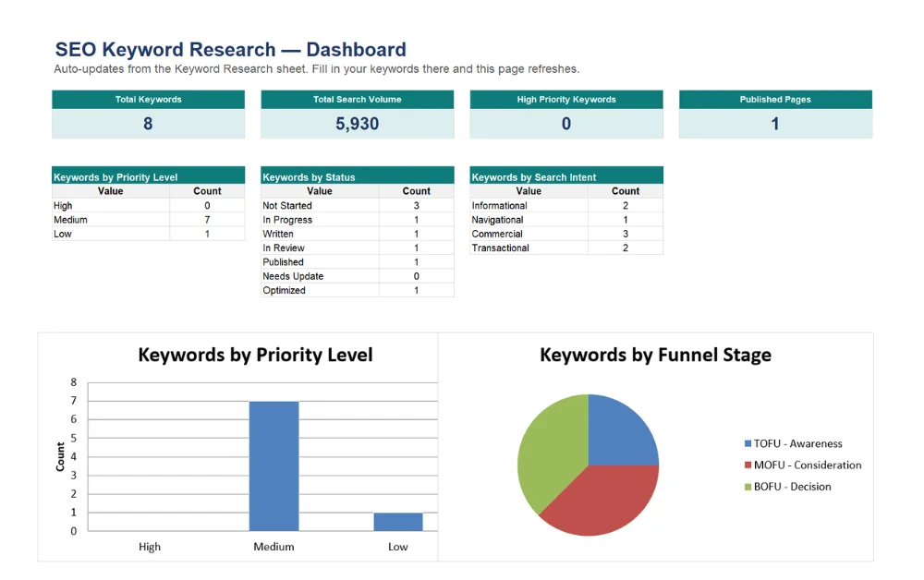924x580 pixels.
Task: Select the Low bar in the bar chart
Action: click(x=398, y=522)
